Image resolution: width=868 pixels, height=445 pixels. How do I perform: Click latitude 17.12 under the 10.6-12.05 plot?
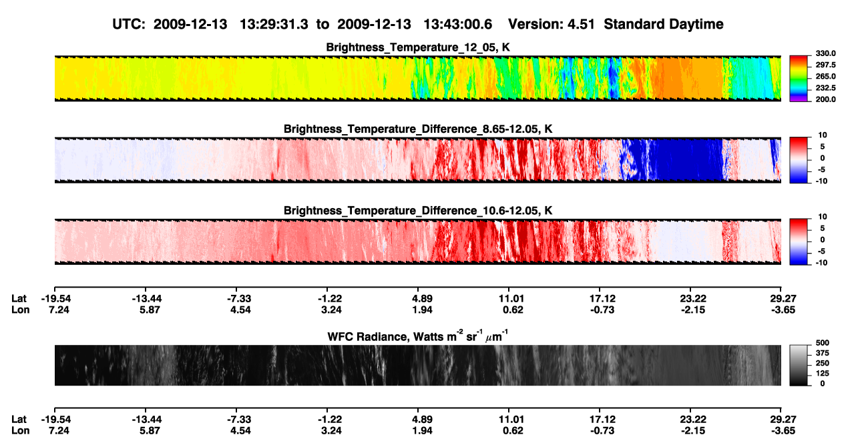(x=599, y=298)
